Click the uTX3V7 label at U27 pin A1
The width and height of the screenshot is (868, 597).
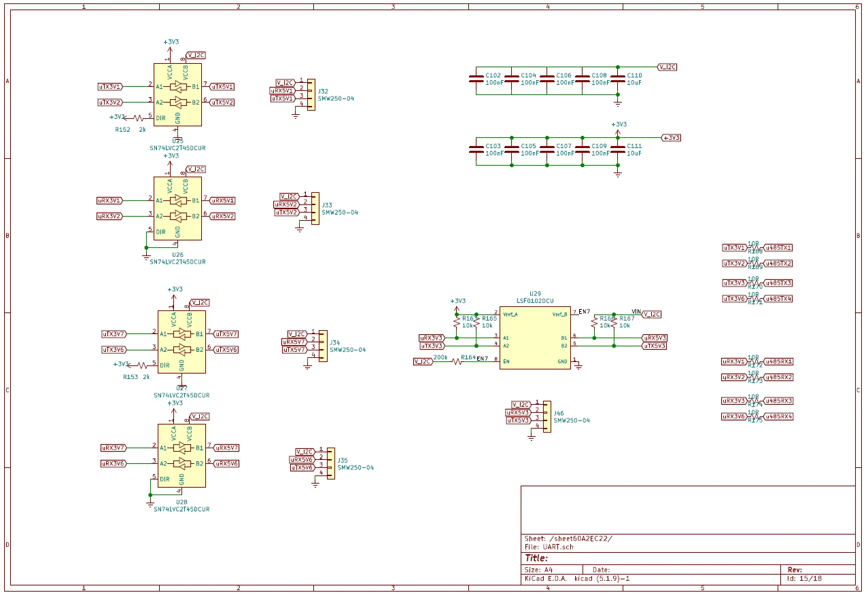click(x=114, y=334)
